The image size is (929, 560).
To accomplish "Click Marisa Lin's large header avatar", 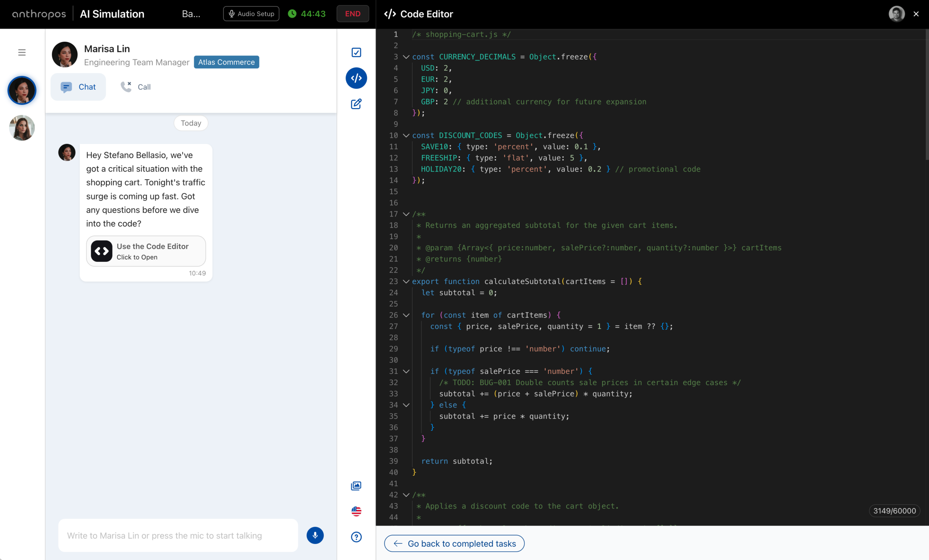I will (x=65, y=55).
